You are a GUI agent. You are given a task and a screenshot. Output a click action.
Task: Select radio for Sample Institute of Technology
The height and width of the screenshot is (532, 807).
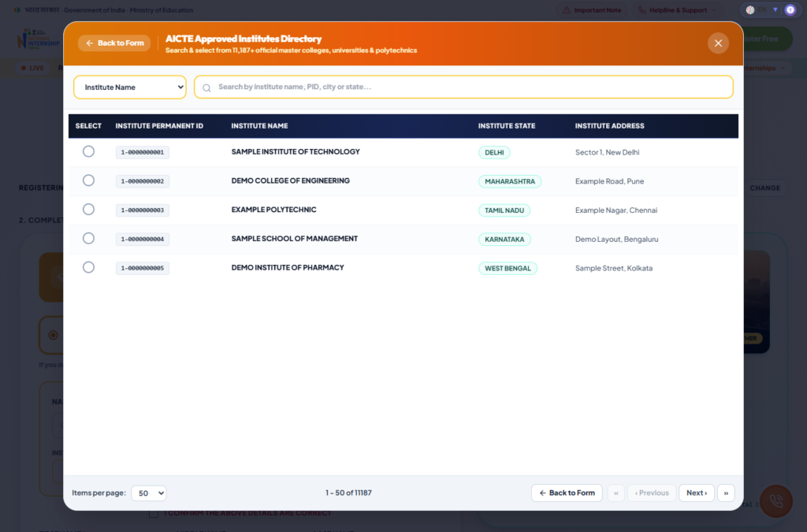(x=88, y=152)
